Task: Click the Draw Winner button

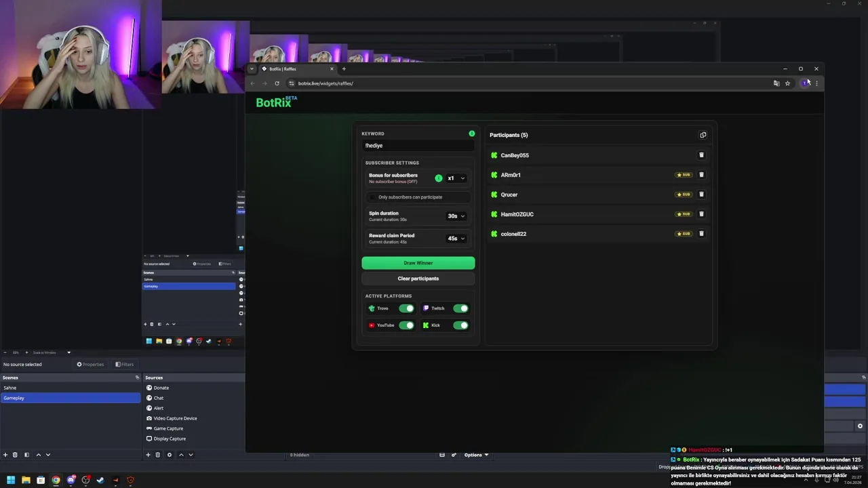Action: coord(418,263)
